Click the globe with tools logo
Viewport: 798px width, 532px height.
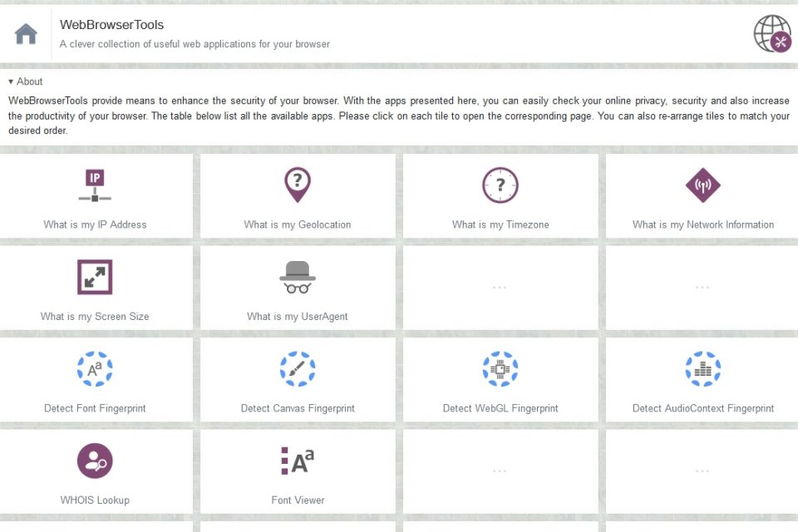(772, 33)
